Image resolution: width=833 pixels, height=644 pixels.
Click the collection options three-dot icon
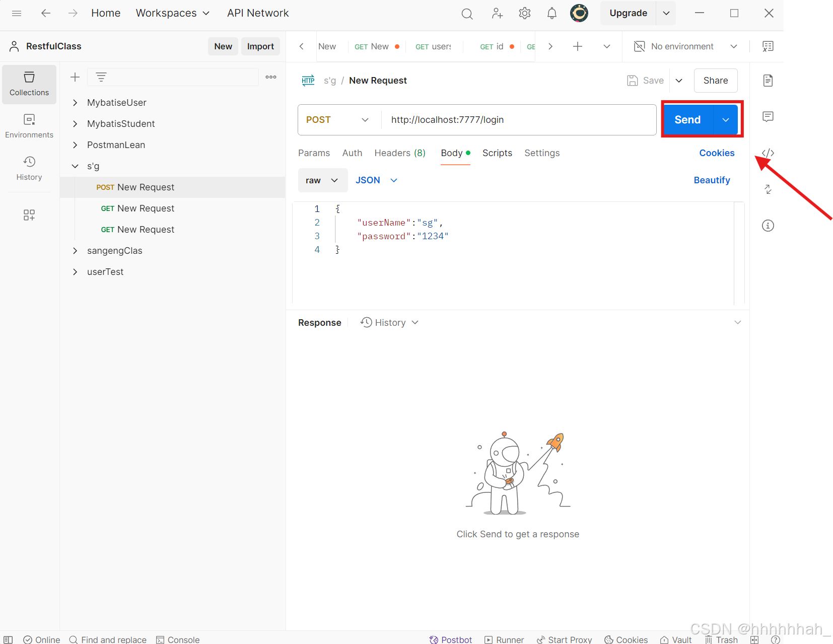click(271, 77)
